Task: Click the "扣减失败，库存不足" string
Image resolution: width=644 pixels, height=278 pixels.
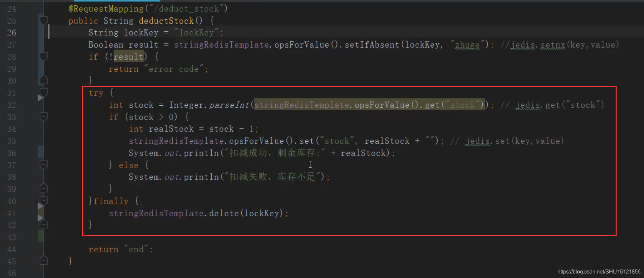Action: [272, 177]
